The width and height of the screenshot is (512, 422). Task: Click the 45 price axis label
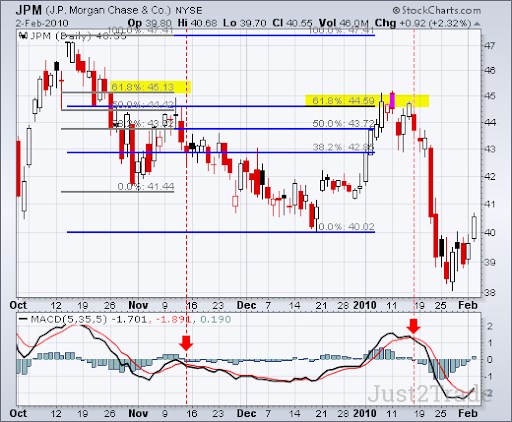[x=490, y=96]
